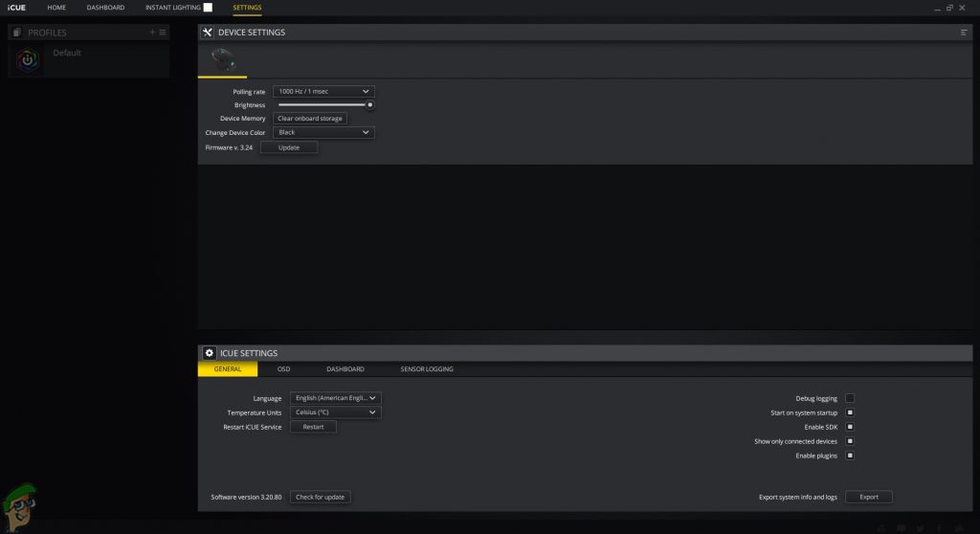Go to the Home menu
980x534 pixels.
[x=56, y=8]
